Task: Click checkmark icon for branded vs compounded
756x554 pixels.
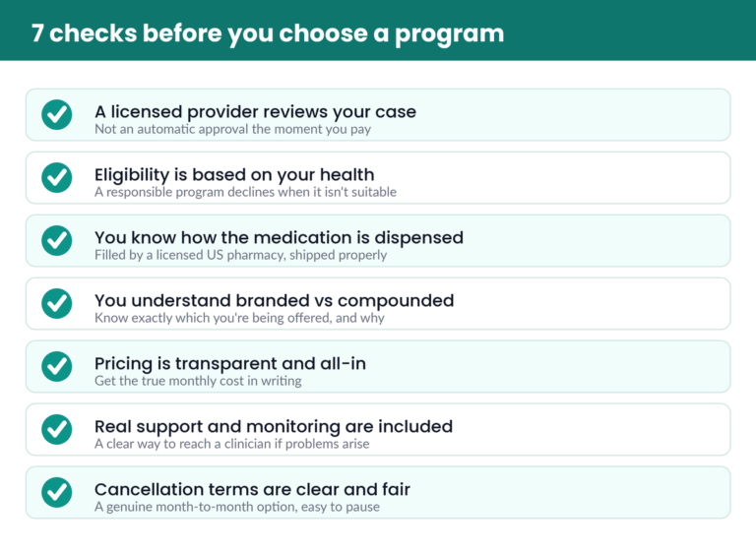Action: [57, 303]
